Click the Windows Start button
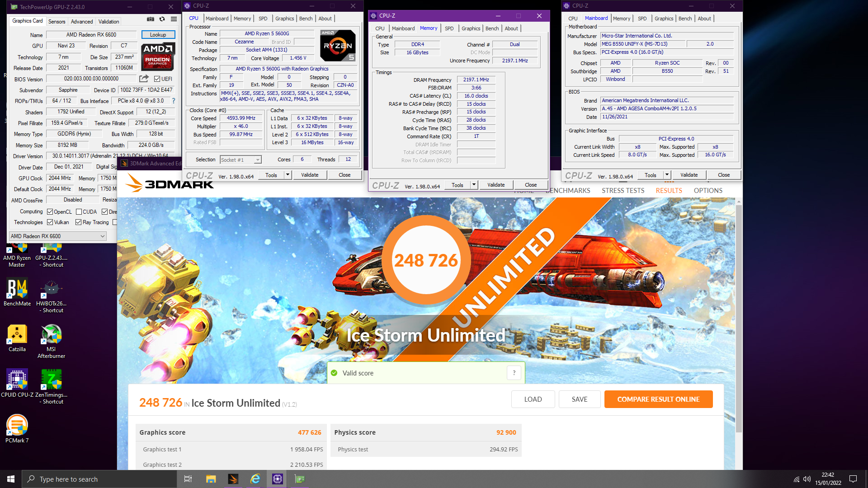Image resolution: width=868 pixels, height=488 pixels. click(x=11, y=479)
